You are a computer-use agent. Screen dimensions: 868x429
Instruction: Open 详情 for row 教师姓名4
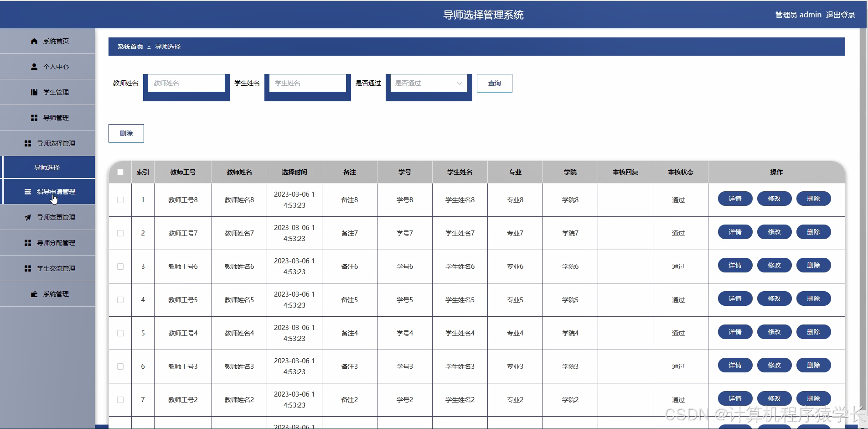pyautogui.click(x=735, y=332)
